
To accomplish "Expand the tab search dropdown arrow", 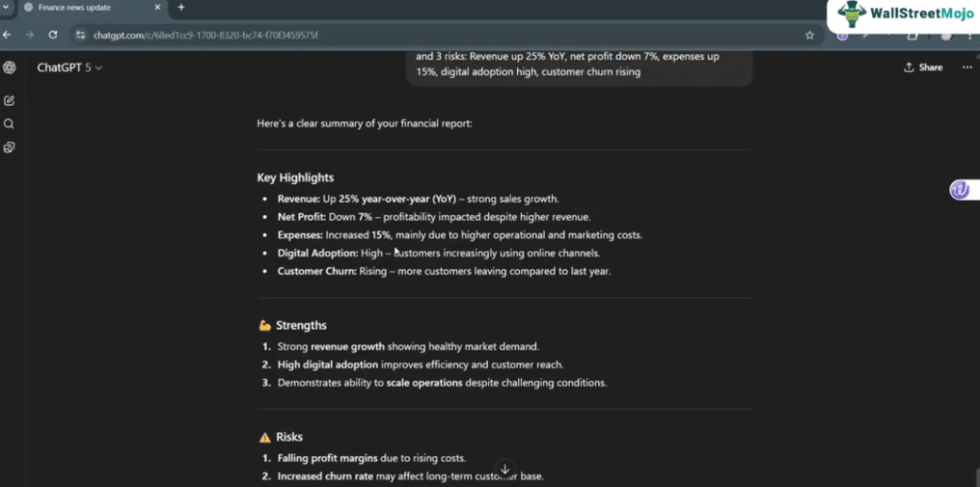I will pyautogui.click(x=6, y=8).
